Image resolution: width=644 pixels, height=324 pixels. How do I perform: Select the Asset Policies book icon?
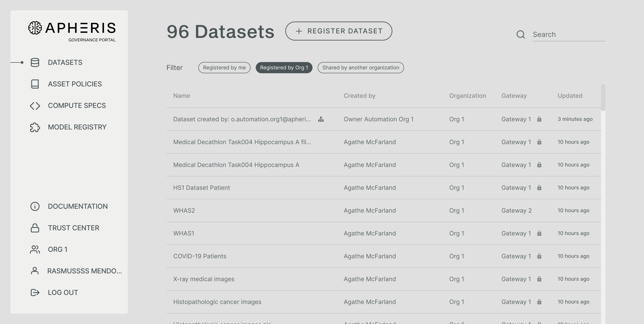coord(35,84)
